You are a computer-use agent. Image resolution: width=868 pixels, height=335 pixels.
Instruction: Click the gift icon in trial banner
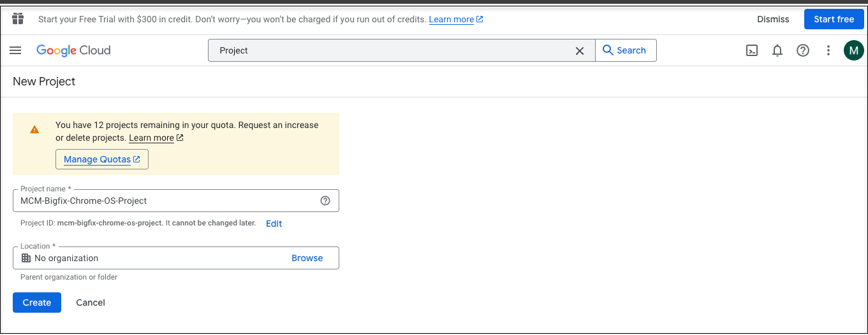tap(18, 18)
